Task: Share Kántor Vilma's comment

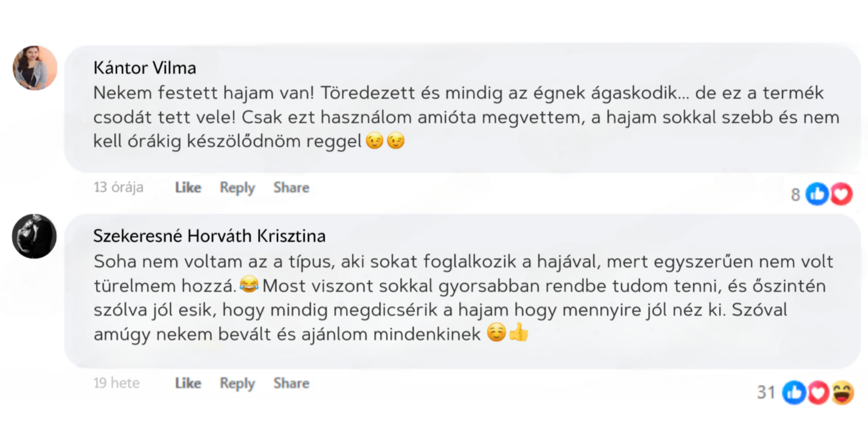Action: [x=291, y=188]
